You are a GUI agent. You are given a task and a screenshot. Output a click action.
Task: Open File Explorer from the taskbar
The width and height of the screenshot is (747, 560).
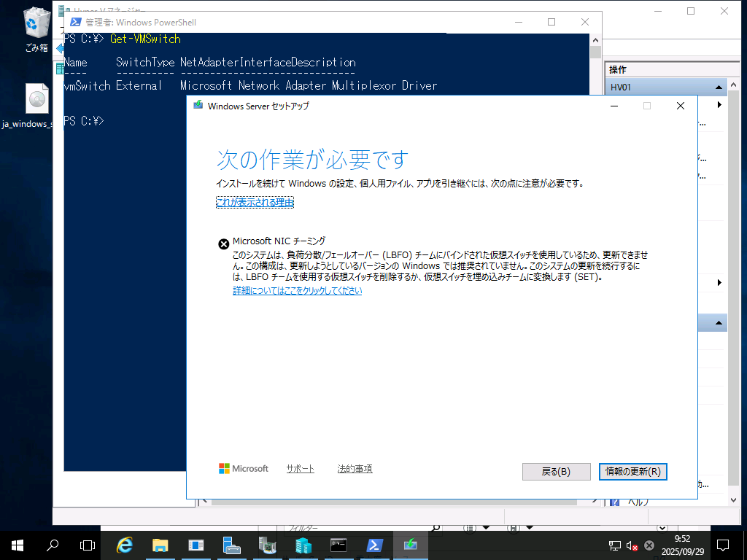coord(160,545)
